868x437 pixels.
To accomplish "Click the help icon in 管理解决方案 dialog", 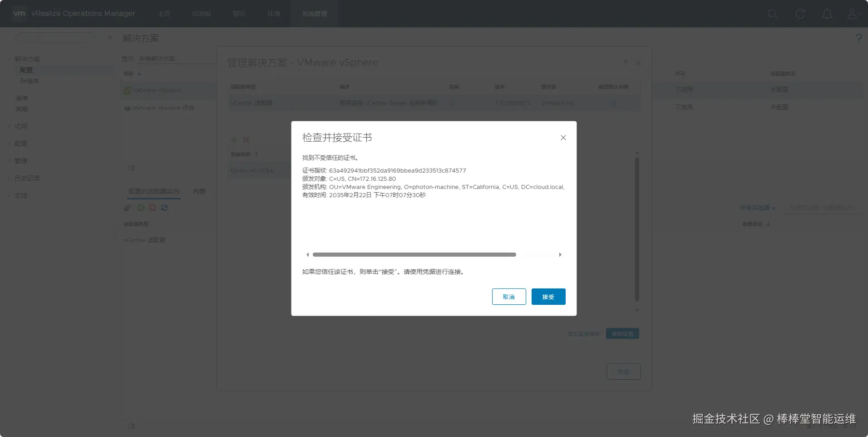I will click(x=625, y=63).
